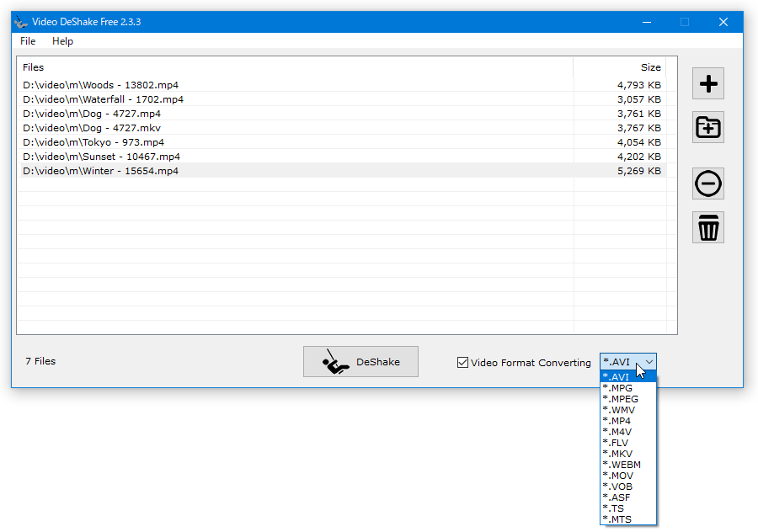Open the Help menu
The height and width of the screenshot is (532, 758).
click(62, 41)
